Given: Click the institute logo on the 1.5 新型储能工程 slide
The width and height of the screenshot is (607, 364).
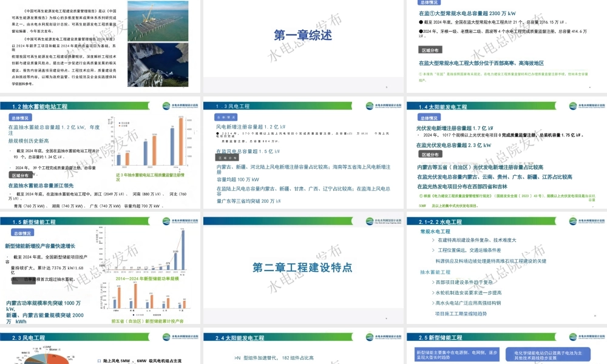Looking at the screenshot, I should coord(180,221).
